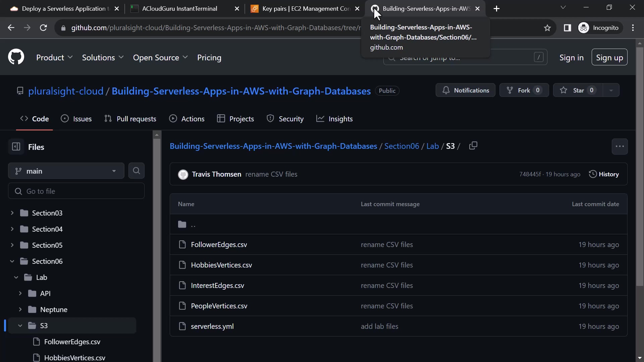Open the serverless.yml file
644x362 pixels.
click(x=212, y=326)
